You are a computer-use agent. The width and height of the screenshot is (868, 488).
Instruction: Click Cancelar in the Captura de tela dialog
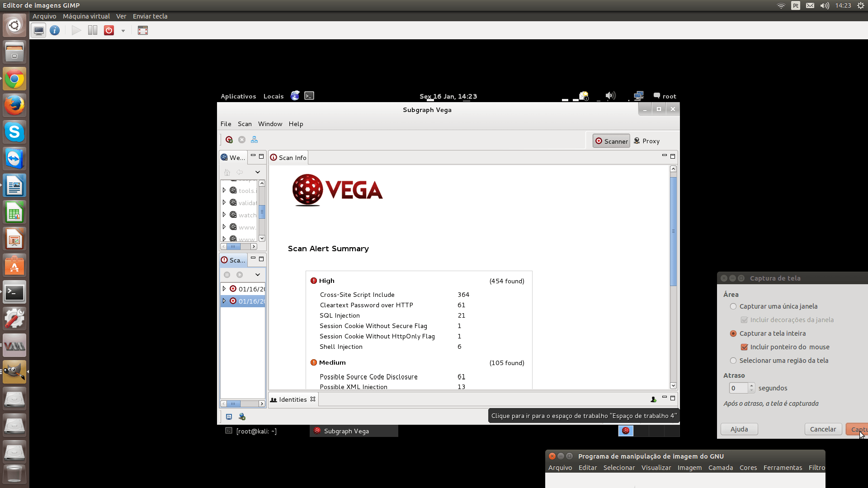pos(822,429)
